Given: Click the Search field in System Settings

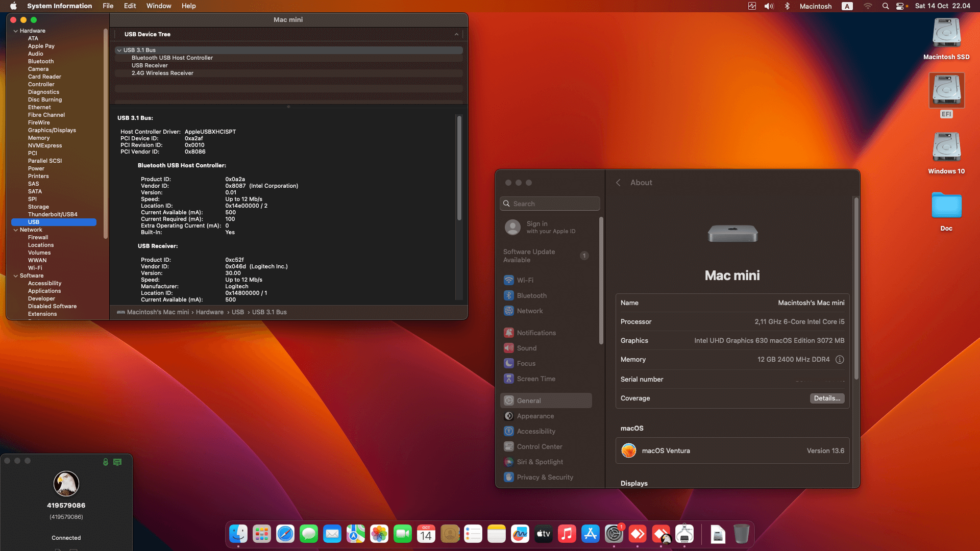Looking at the screenshot, I should (x=550, y=204).
